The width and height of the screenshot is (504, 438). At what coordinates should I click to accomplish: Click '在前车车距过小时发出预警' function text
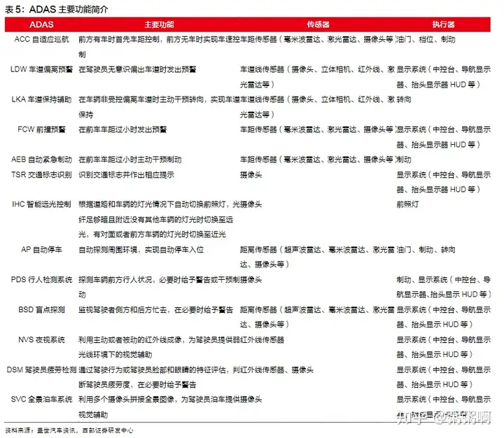pos(122,129)
